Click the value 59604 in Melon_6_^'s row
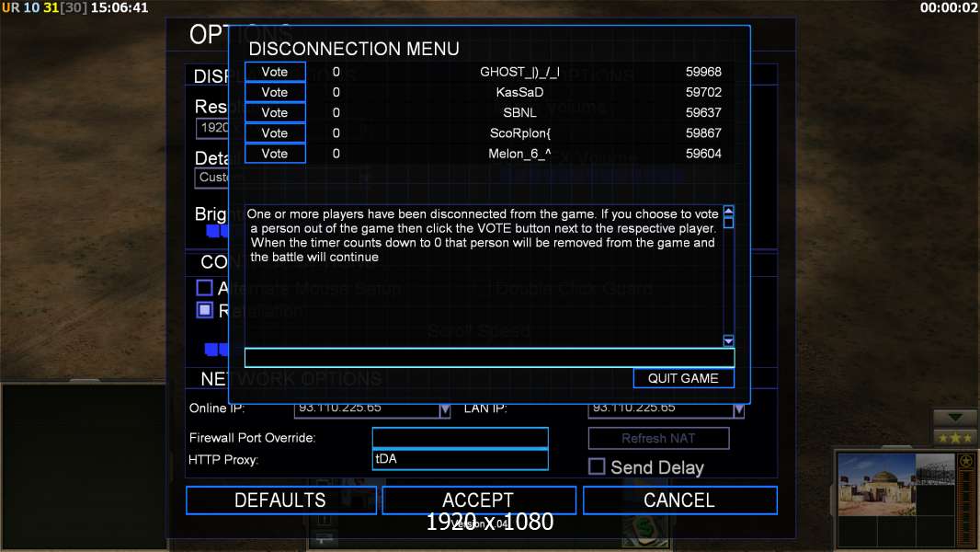The image size is (980, 552). [x=703, y=154]
